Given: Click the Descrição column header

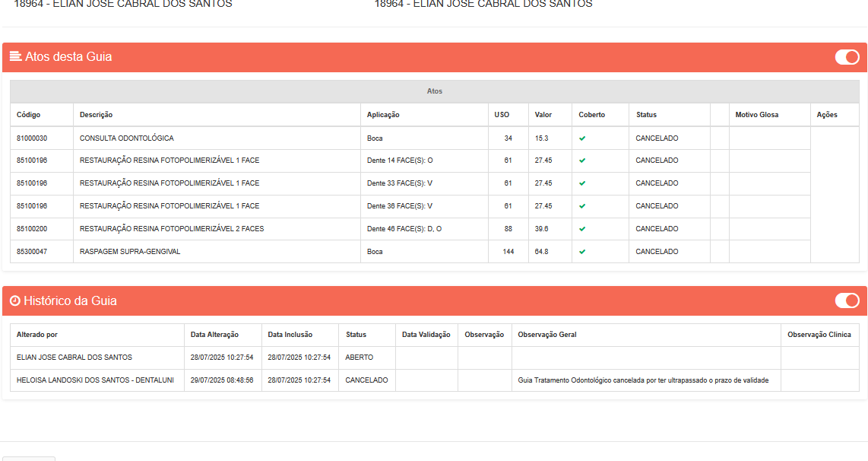Looking at the screenshot, I should click(x=96, y=115).
